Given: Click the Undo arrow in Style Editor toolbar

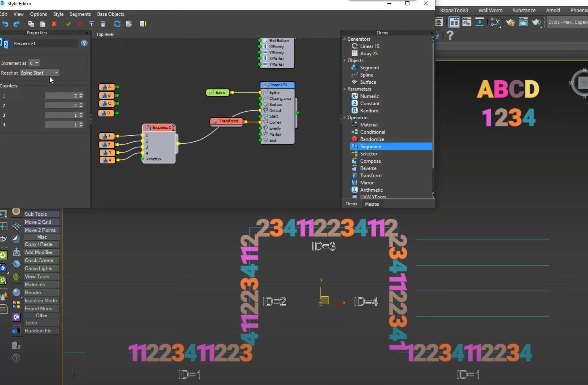Looking at the screenshot, I should coord(5,24).
